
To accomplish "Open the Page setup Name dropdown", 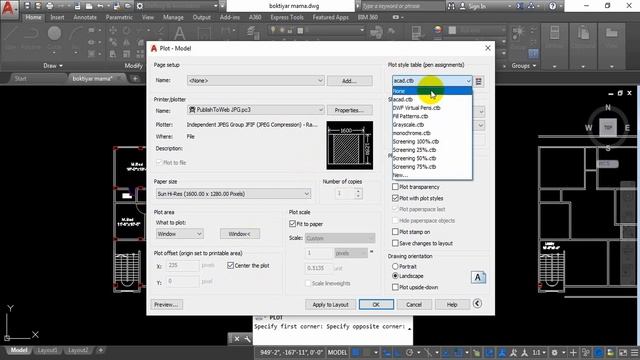I will point(256,80).
